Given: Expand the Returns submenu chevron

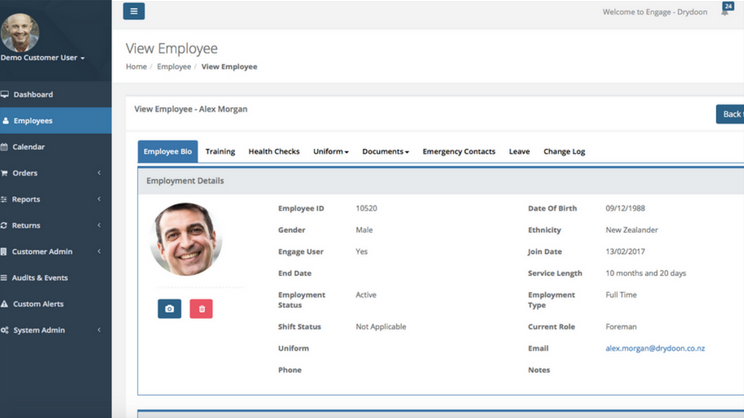Looking at the screenshot, I should coord(99,225).
